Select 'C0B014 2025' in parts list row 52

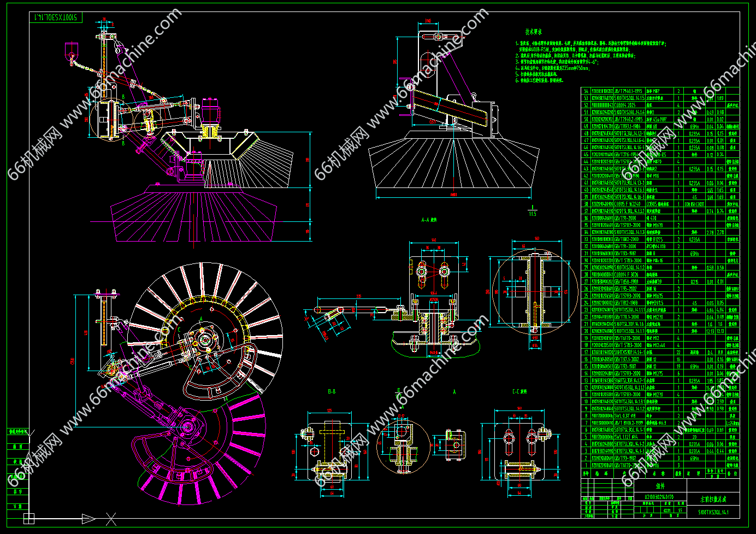pyautogui.click(x=625, y=105)
